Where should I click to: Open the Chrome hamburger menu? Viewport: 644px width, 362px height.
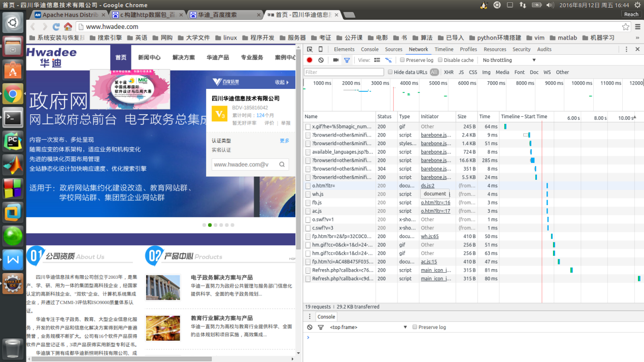(637, 26)
